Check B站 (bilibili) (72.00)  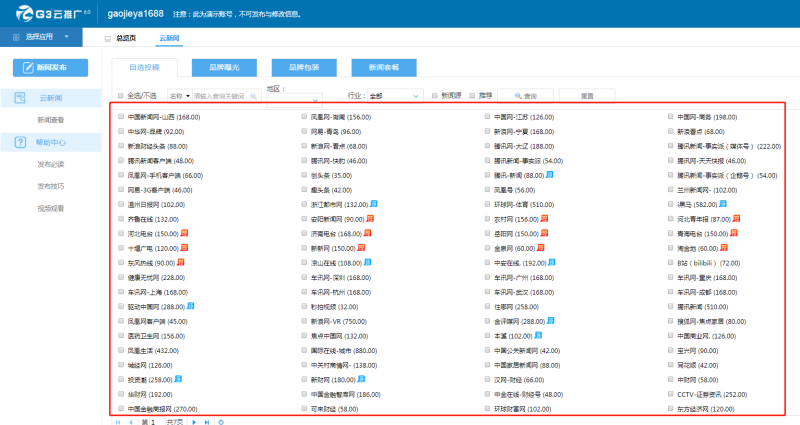click(671, 263)
